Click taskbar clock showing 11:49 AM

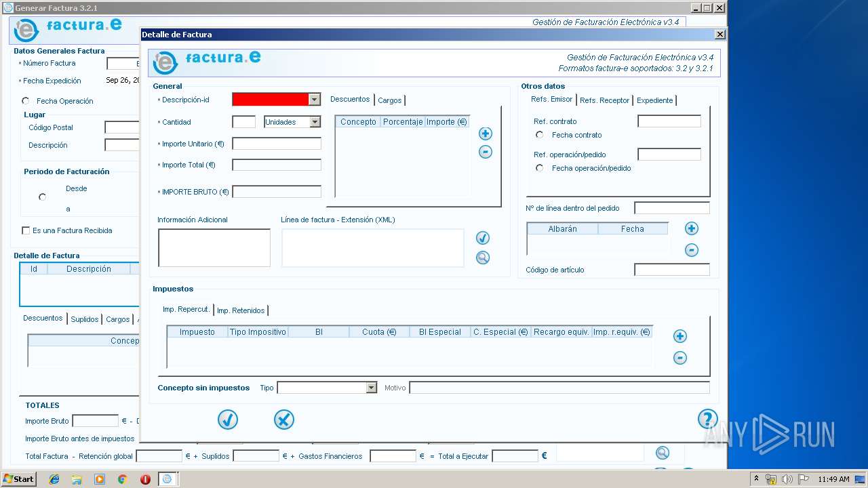coord(833,479)
